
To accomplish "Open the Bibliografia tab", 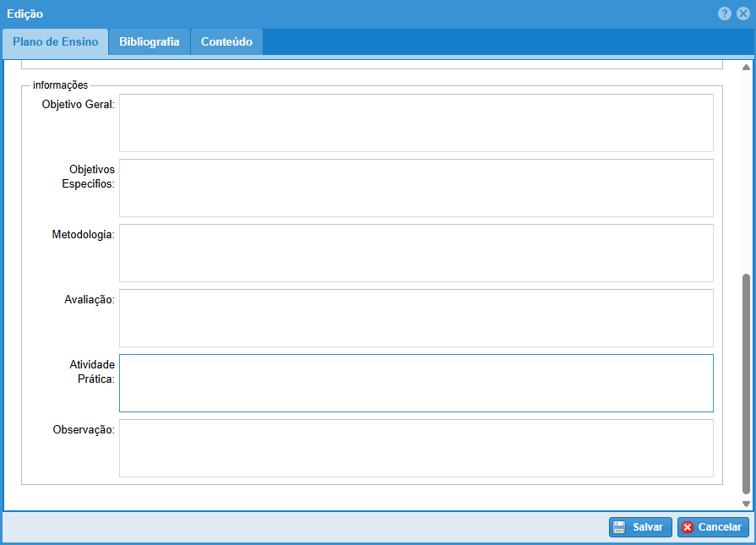I will pyautogui.click(x=150, y=42).
